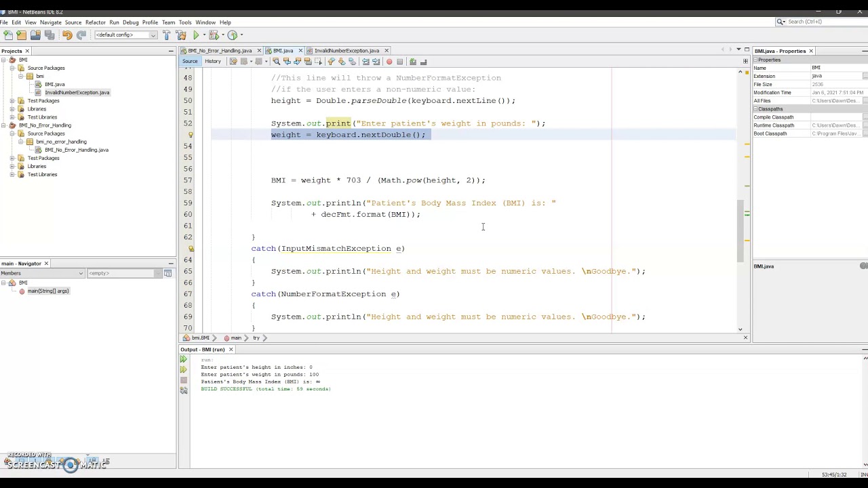Run the project with green play icon

(x=196, y=35)
